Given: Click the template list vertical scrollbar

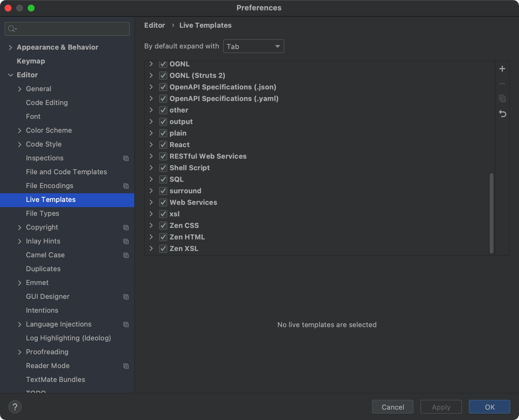Looking at the screenshot, I should (x=492, y=213).
